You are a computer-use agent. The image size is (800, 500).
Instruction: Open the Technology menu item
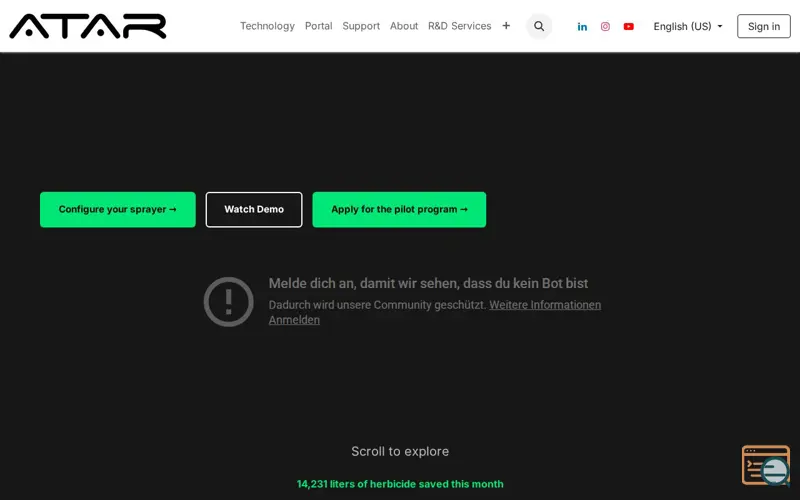click(x=267, y=26)
